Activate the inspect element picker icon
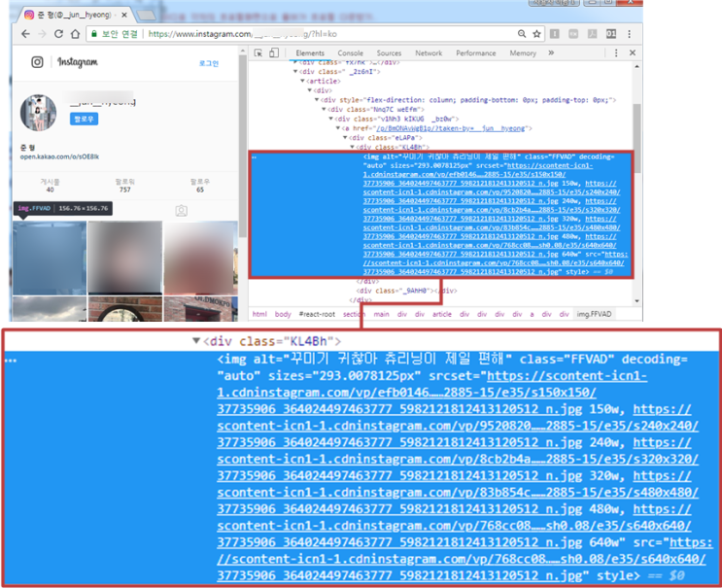Viewport: 722px width, 588px height. point(258,52)
